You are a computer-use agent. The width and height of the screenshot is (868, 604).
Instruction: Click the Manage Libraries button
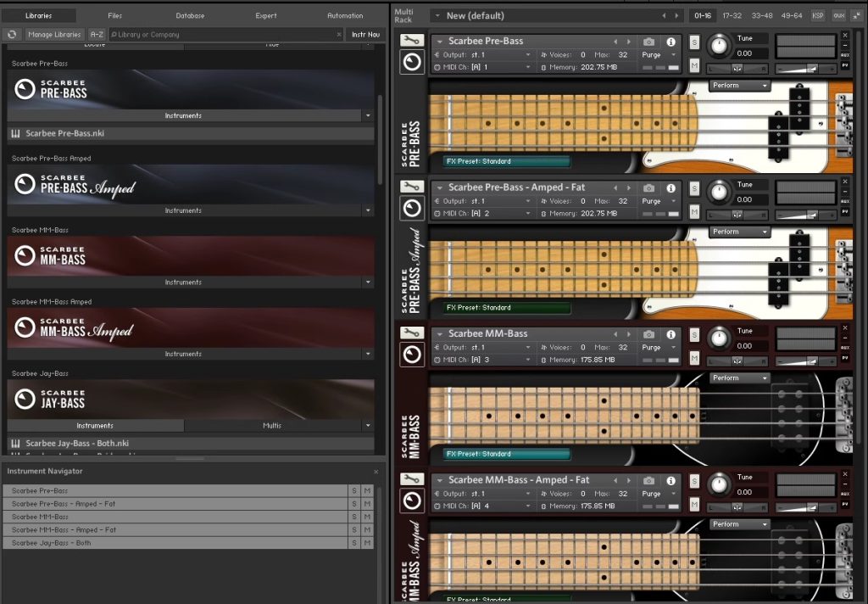click(54, 35)
